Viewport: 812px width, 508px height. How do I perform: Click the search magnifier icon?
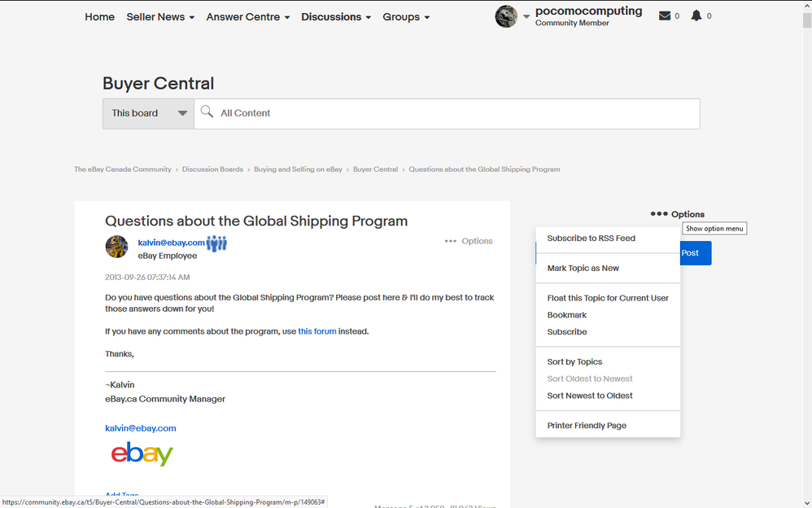click(207, 112)
